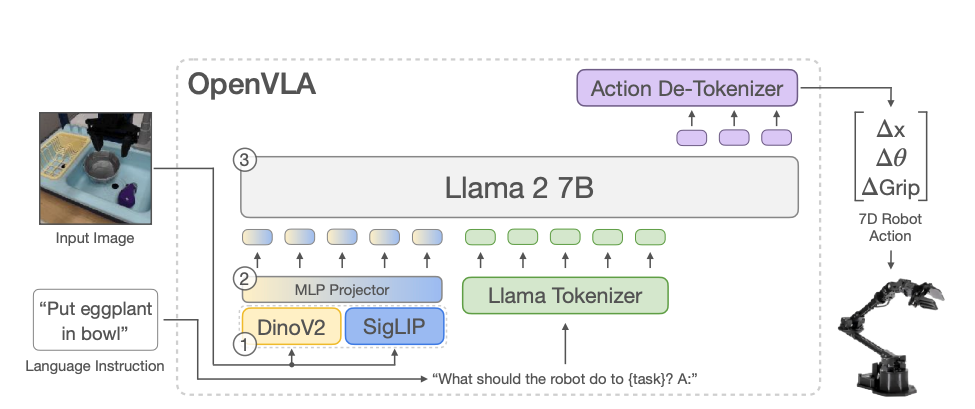
Task: Click the "Input Image" caption
Action: pos(94,238)
